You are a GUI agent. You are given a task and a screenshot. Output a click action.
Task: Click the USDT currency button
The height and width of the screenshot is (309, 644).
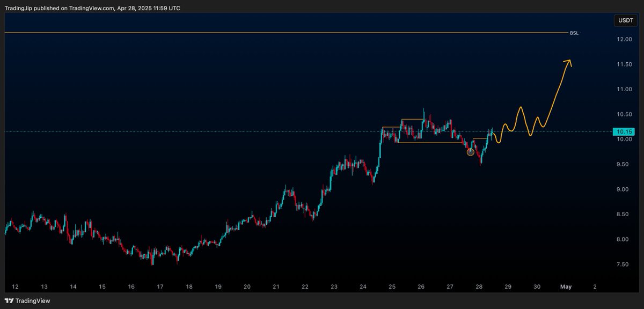tap(626, 20)
